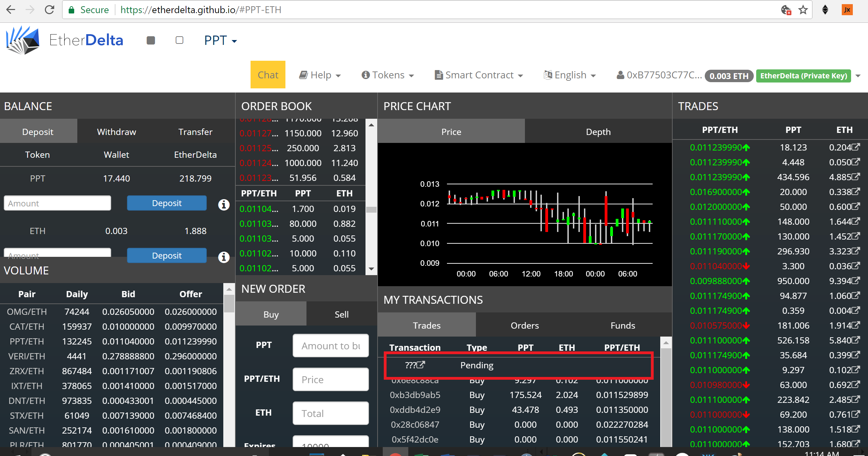The width and height of the screenshot is (868, 456).
Task: Expand the Smart Contract menu
Action: pos(479,75)
